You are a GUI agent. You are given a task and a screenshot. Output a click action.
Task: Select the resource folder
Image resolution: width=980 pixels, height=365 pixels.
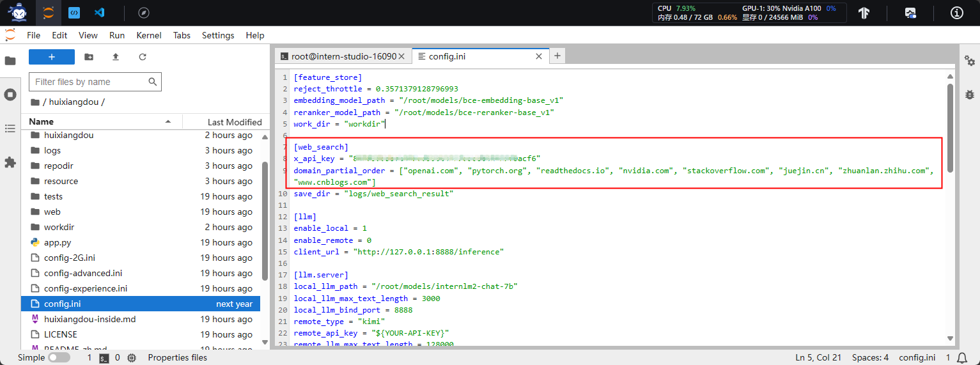(141, 181)
